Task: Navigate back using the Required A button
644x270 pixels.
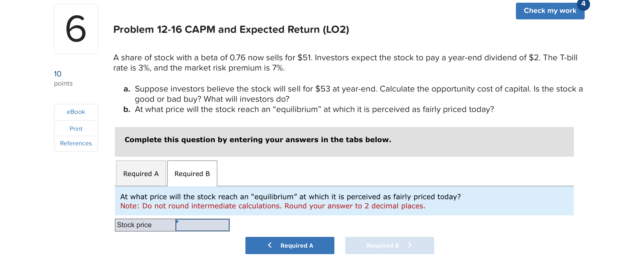Action: click(x=290, y=245)
